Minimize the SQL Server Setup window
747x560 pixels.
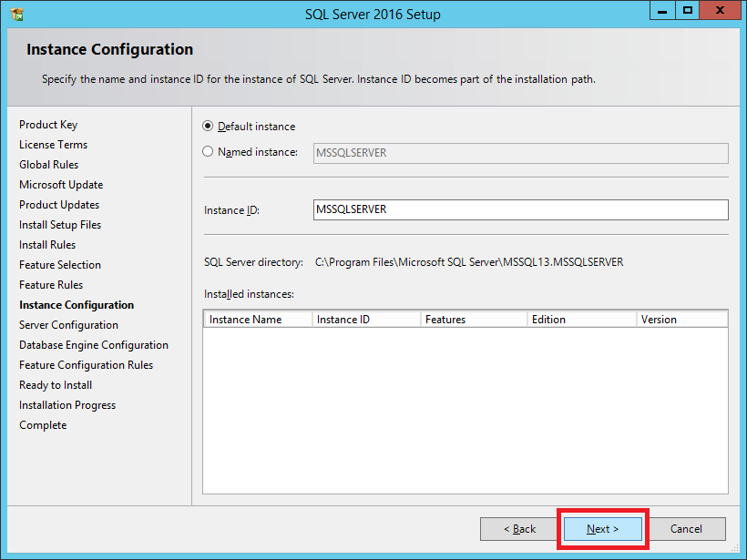[662, 11]
